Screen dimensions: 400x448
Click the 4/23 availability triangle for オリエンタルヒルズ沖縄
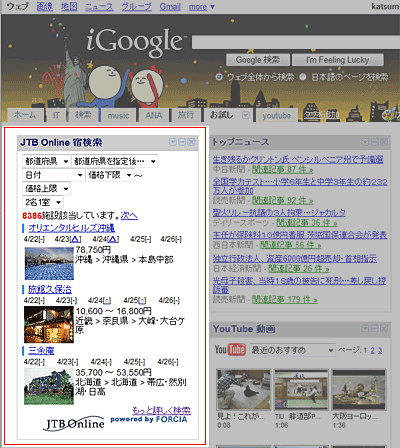(76, 239)
